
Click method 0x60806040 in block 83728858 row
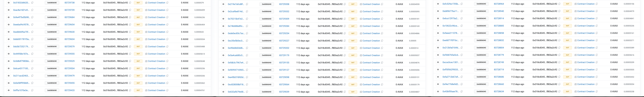coord(481,33)
